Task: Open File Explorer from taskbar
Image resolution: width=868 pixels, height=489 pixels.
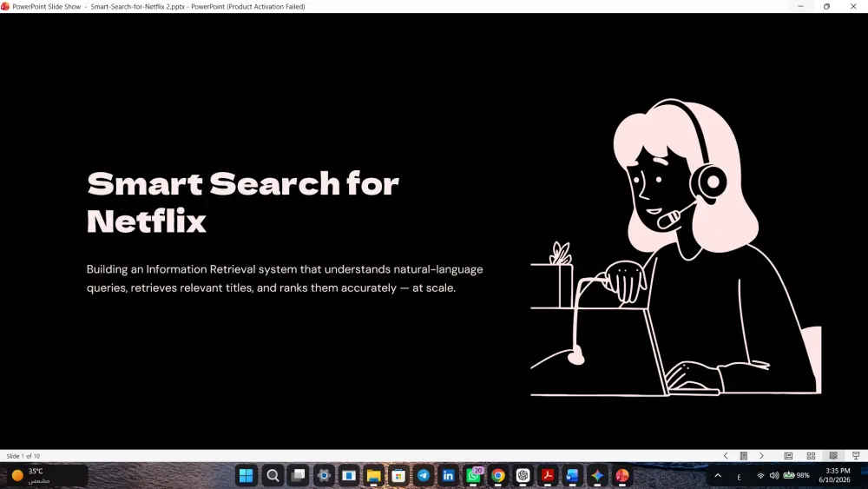Action: point(373,476)
